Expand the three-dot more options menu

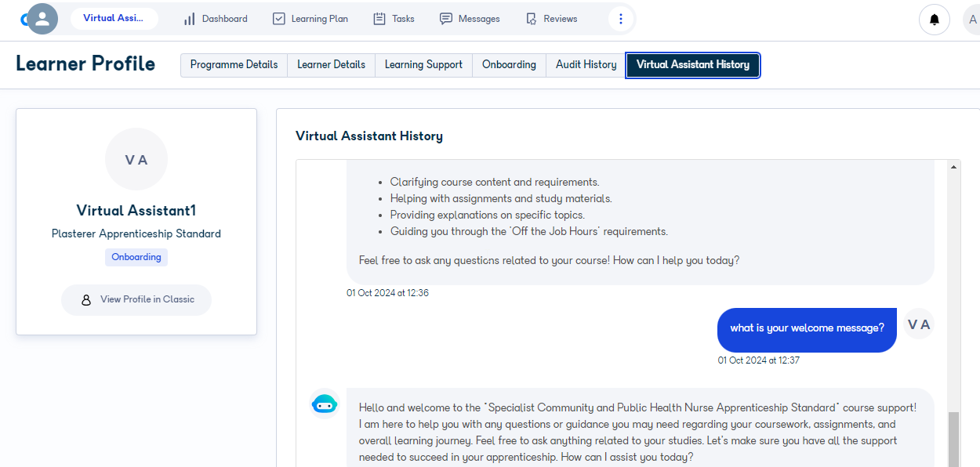pyautogui.click(x=621, y=19)
